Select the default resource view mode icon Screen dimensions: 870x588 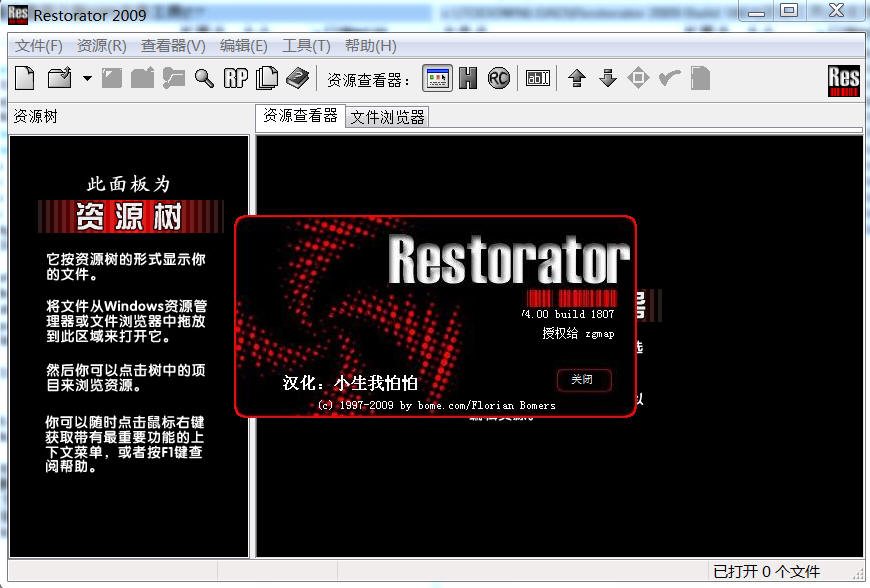coord(437,78)
